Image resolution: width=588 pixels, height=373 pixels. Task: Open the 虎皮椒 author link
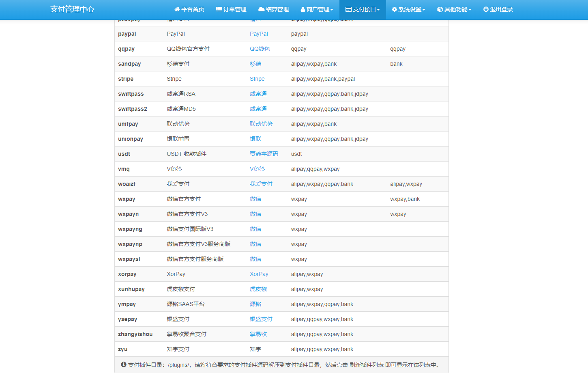258,289
